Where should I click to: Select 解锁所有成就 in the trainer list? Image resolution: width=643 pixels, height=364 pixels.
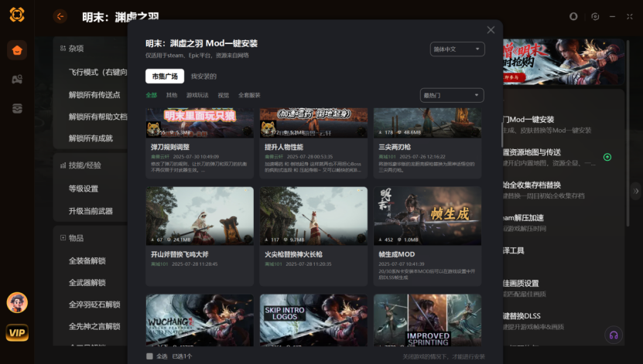(x=91, y=138)
